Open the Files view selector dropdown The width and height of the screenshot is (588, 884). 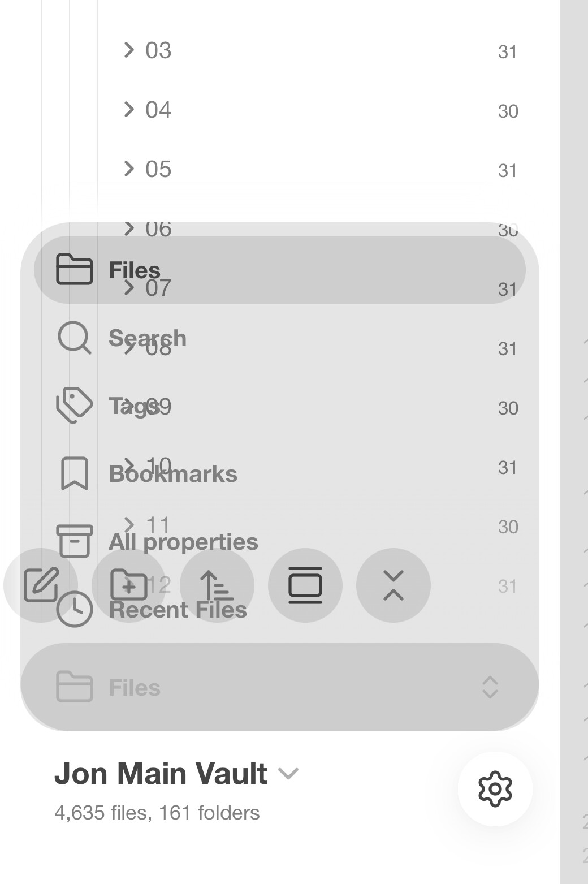pyautogui.click(x=279, y=687)
